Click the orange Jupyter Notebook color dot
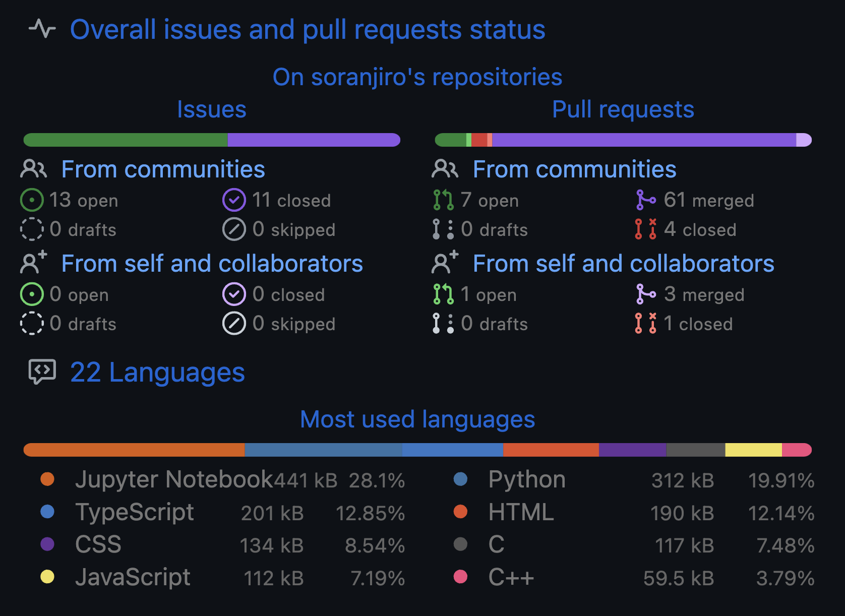Viewport: 845px width, 616px height. [47, 479]
